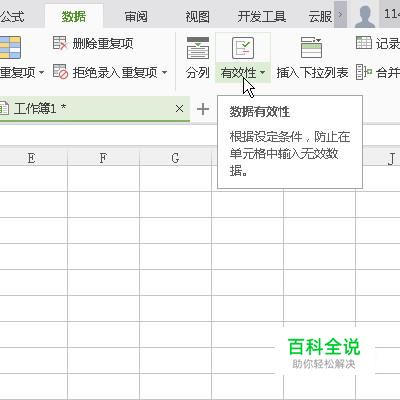This screenshot has width=400, height=400.
Task: Expand the 拒绝录入重复项 dropdown arrow
Action: [x=164, y=72]
